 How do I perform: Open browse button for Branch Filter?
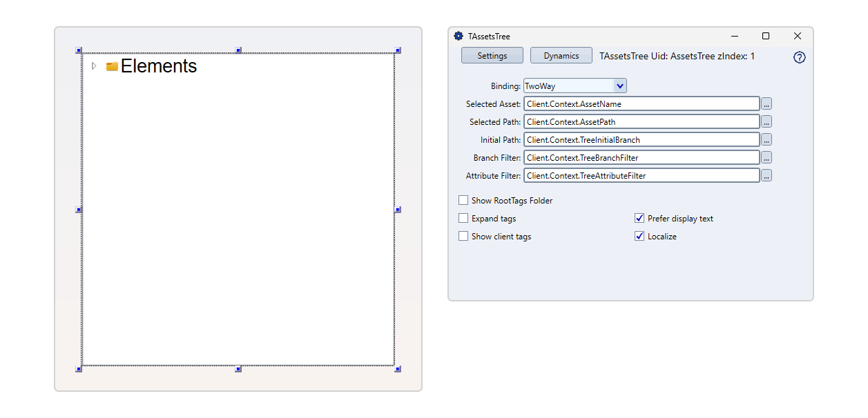766,157
